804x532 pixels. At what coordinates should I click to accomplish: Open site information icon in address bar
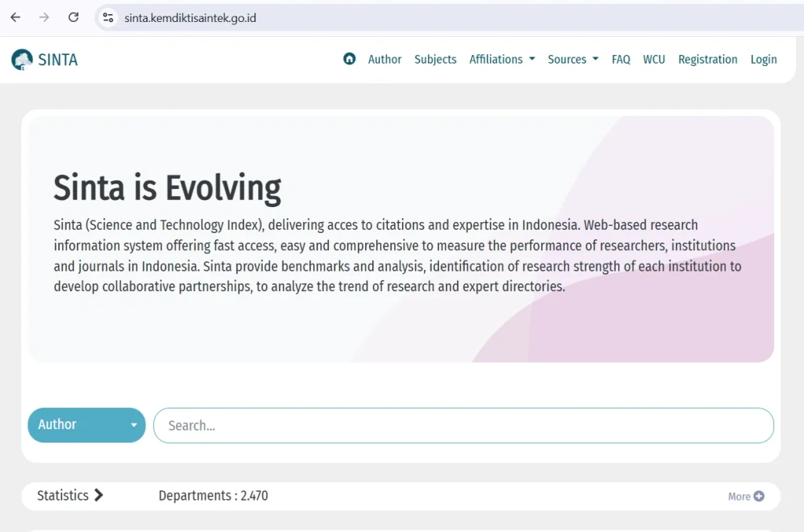(108, 18)
